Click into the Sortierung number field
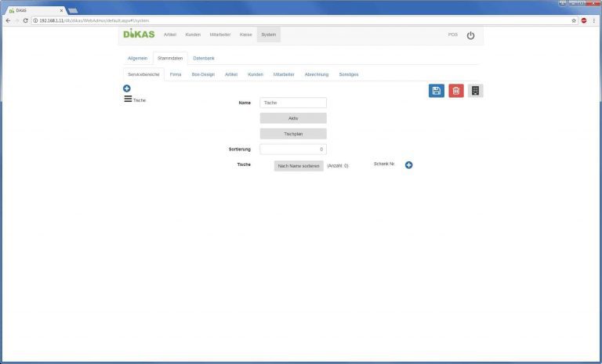Image resolution: width=602 pixels, height=364 pixels. 293,149
